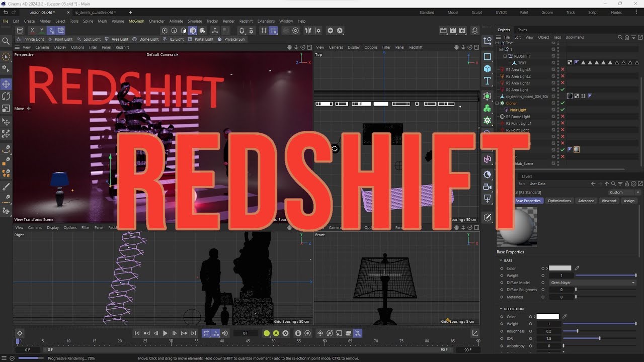
Task: Expand the Base Color texture arrow
Action: pos(547,268)
